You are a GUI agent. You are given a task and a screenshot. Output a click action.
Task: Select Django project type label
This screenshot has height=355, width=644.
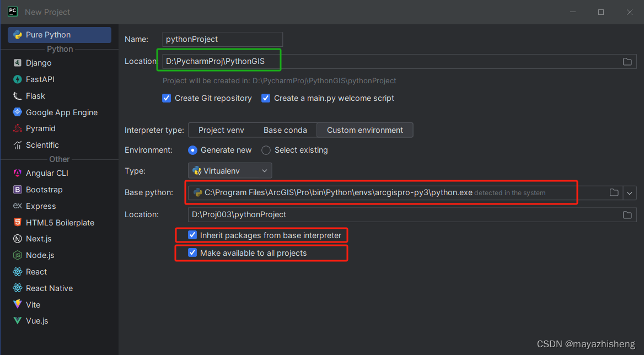coord(39,63)
